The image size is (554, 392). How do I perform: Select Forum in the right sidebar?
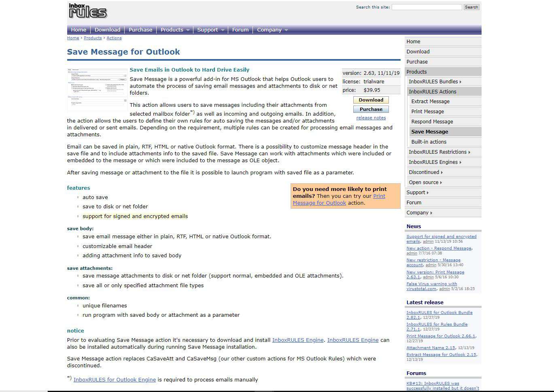[x=443, y=203]
